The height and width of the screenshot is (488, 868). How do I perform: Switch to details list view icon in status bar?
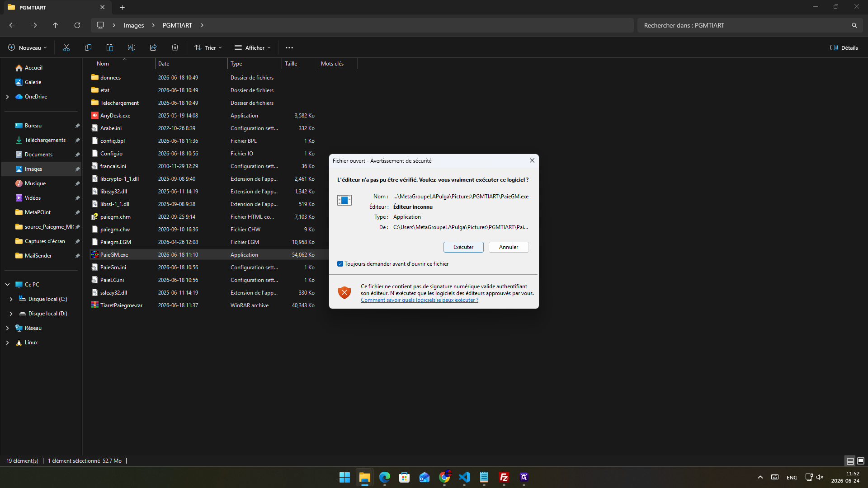click(850, 461)
